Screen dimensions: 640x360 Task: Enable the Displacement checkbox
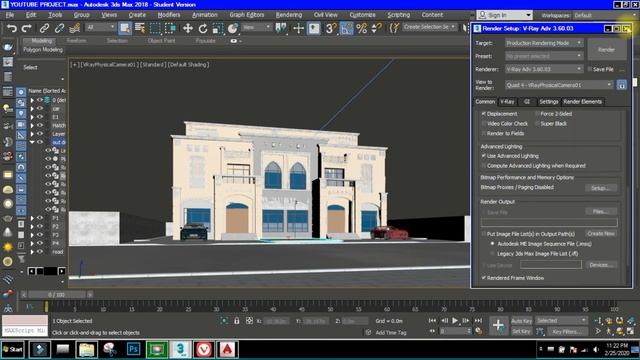tap(484, 114)
